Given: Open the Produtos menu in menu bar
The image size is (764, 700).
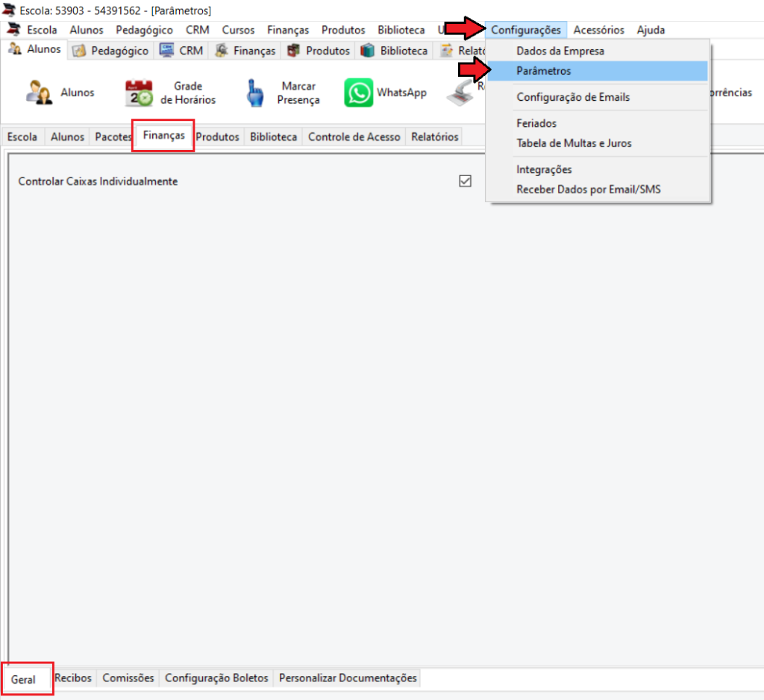Looking at the screenshot, I should pos(343,30).
